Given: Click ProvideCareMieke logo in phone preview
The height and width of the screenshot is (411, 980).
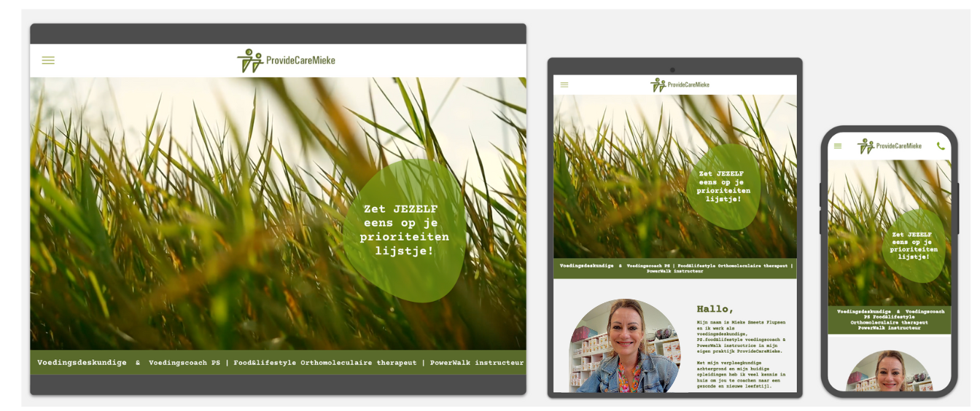Looking at the screenshot, I should pyautogui.click(x=889, y=146).
